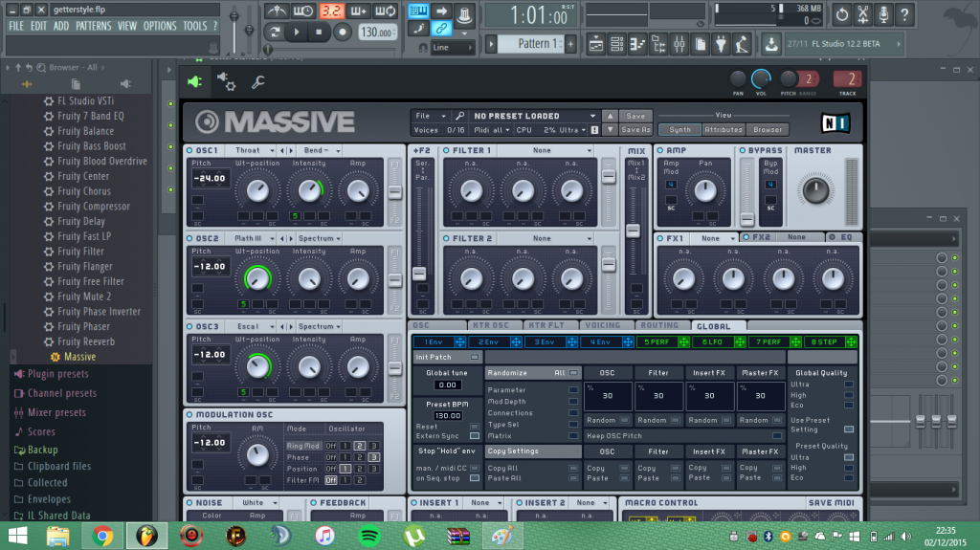Open Filter 1 type dropdown showing None

[546, 150]
